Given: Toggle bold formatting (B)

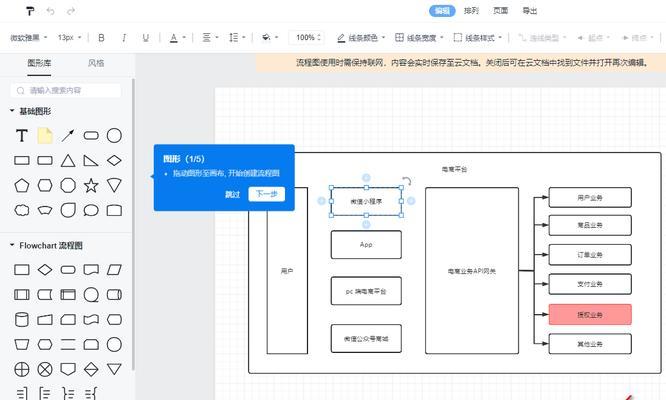Looking at the screenshot, I should click(101, 38).
